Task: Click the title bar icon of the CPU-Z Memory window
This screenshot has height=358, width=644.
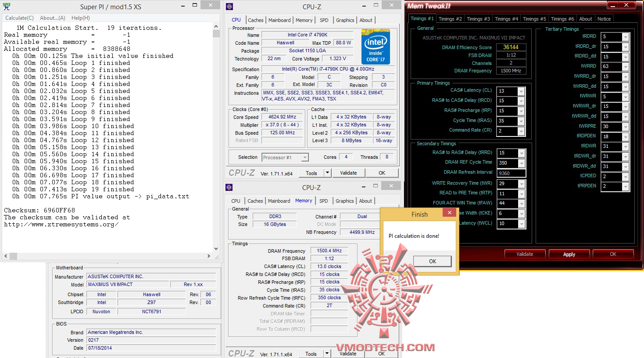Action: [x=229, y=187]
